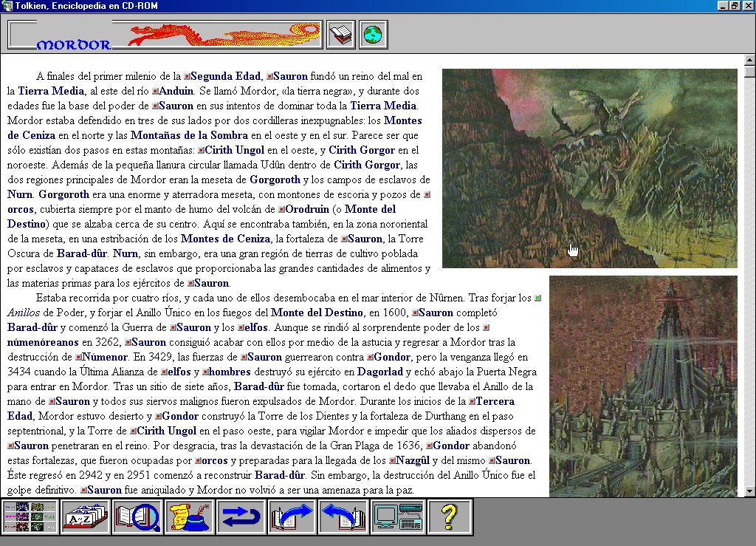Open the Anduin river entry link
Viewport: 756px width, 546px height.
176,91
